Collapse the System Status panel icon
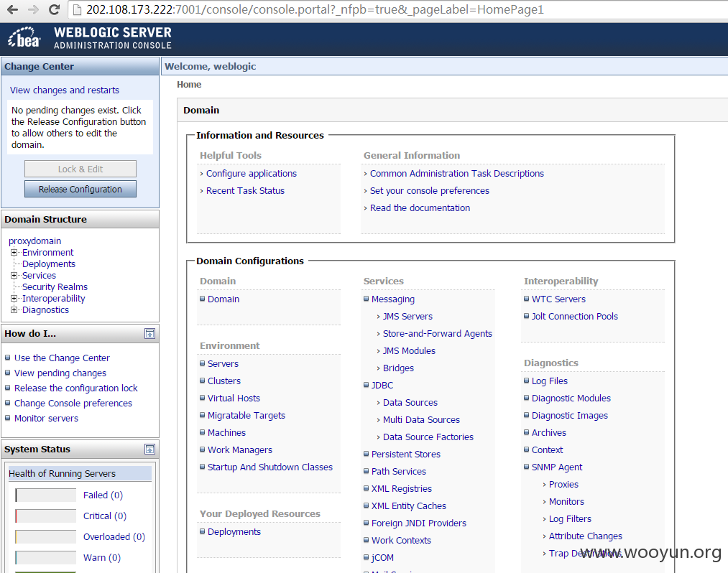 pos(149,449)
